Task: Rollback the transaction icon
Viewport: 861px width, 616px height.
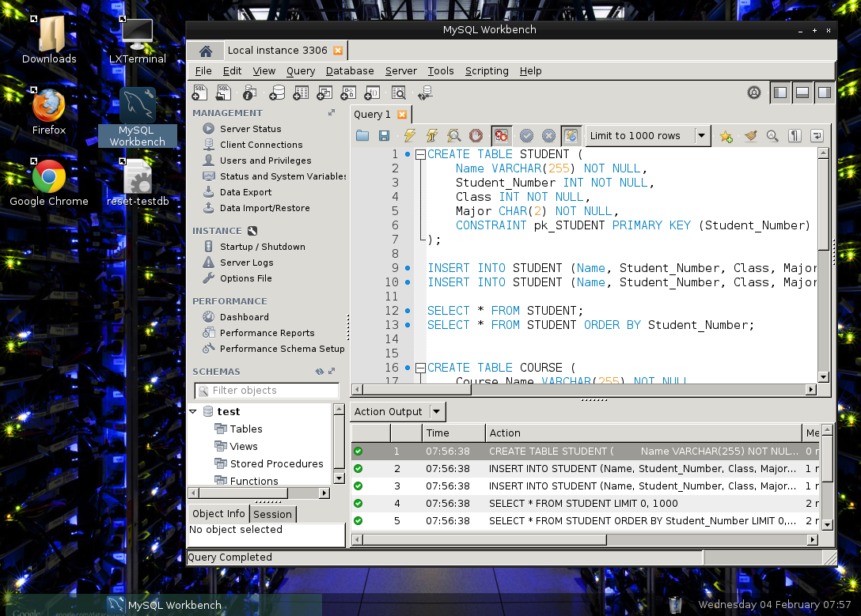Action: (x=548, y=135)
